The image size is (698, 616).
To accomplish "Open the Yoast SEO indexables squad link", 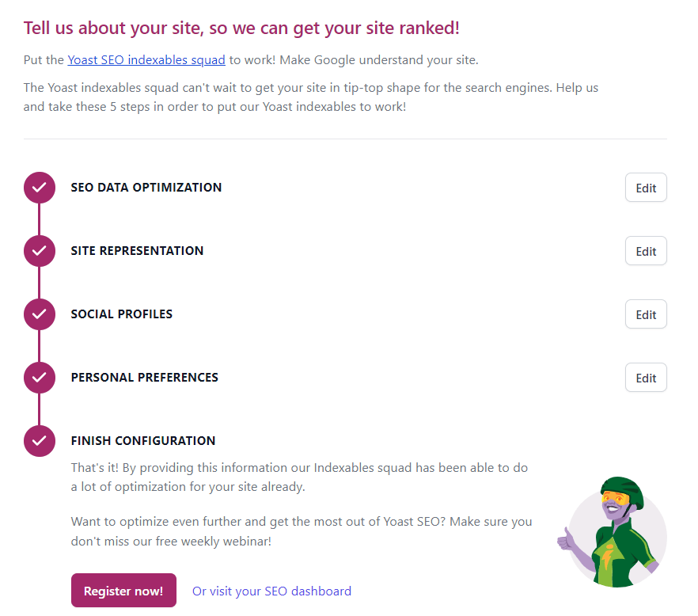I will 146,59.
